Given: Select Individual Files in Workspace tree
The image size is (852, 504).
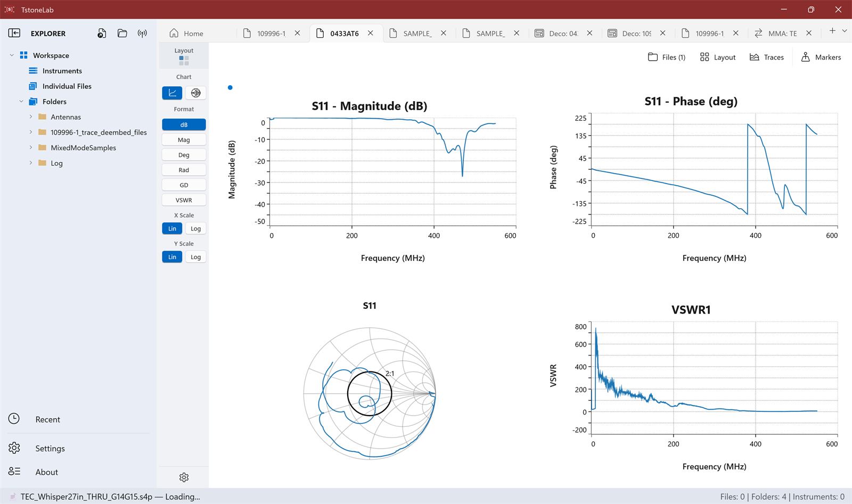Looking at the screenshot, I should click(67, 86).
